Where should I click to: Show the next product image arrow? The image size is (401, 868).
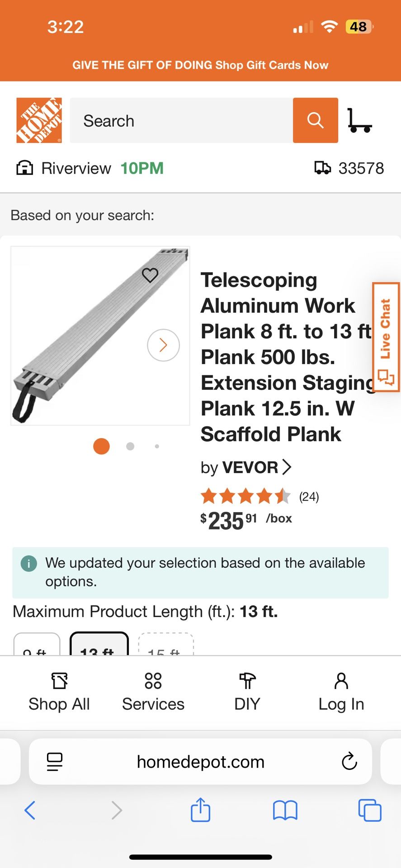click(163, 345)
